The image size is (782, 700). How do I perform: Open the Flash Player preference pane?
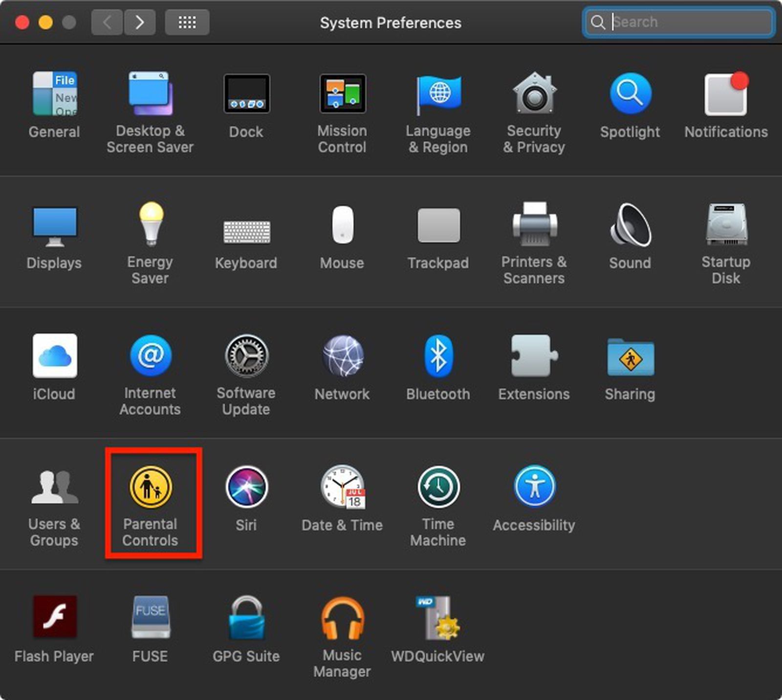pyautogui.click(x=54, y=618)
